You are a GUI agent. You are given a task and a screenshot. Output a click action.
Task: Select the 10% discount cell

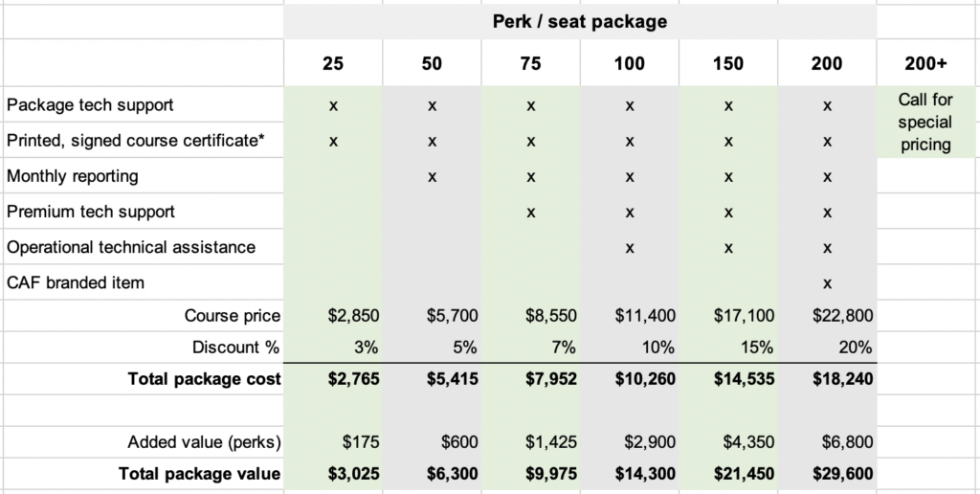tap(630, 348)
